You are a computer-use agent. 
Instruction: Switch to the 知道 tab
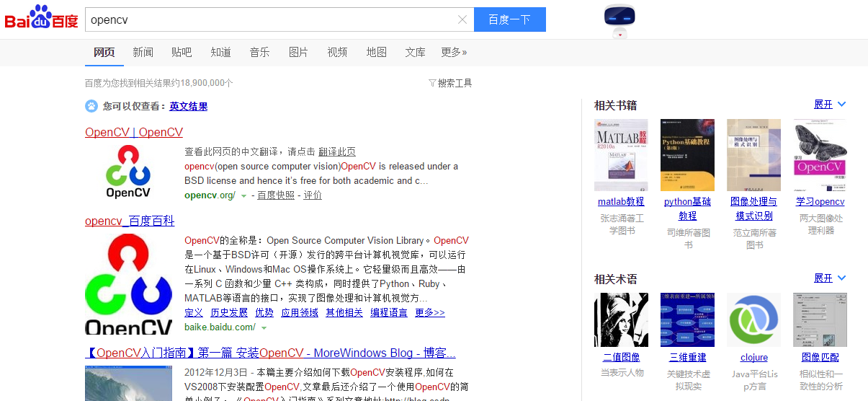pos(220,52)
